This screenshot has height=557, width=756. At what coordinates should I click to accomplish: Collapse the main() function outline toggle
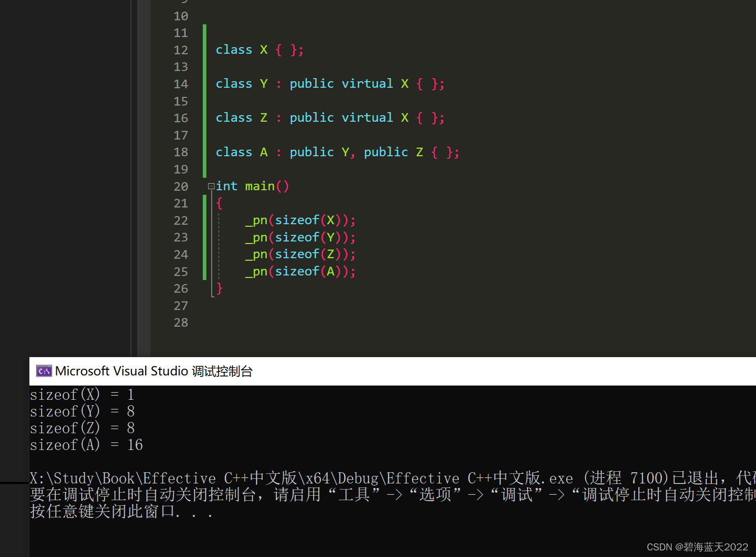click(x=211, y=187)
